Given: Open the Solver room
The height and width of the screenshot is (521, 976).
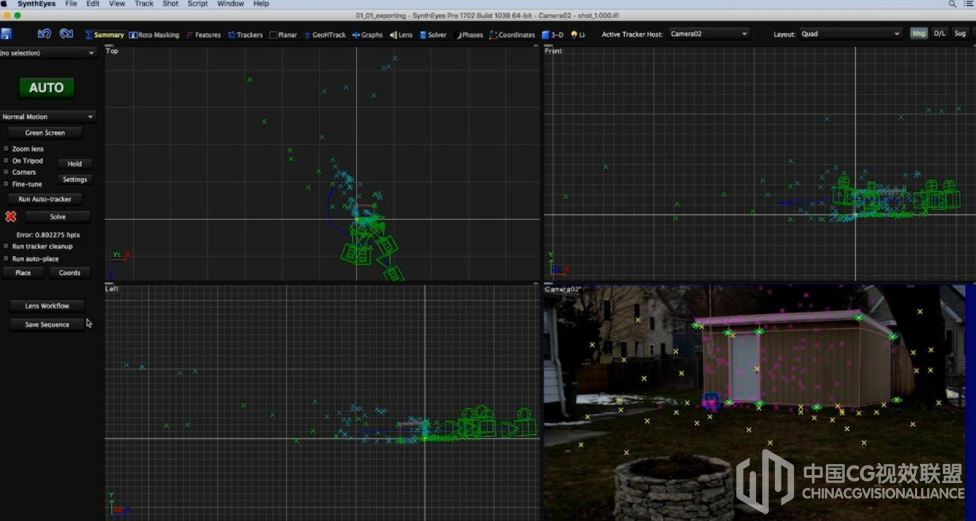Looking at the screenshot, I should click(x=433, y=35).
